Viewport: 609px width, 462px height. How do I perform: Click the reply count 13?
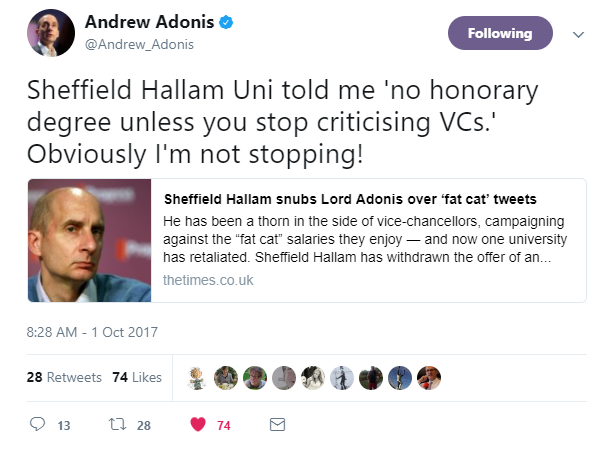coord(64,425)
